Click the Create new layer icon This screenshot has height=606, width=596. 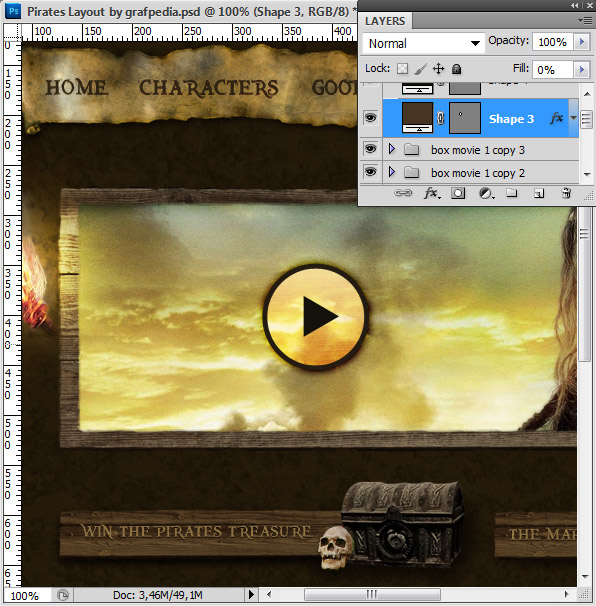539,193
